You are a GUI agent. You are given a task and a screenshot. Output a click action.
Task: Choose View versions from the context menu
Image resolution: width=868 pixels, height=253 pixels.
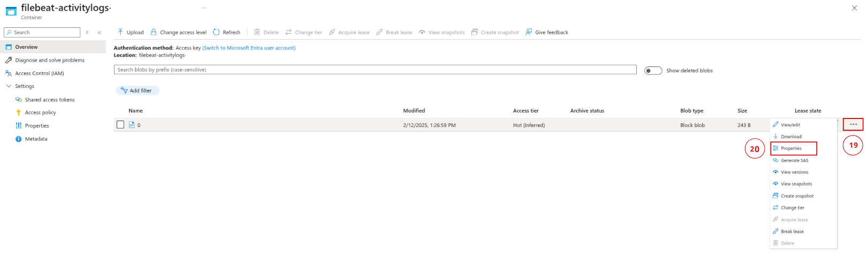[804, 172]
